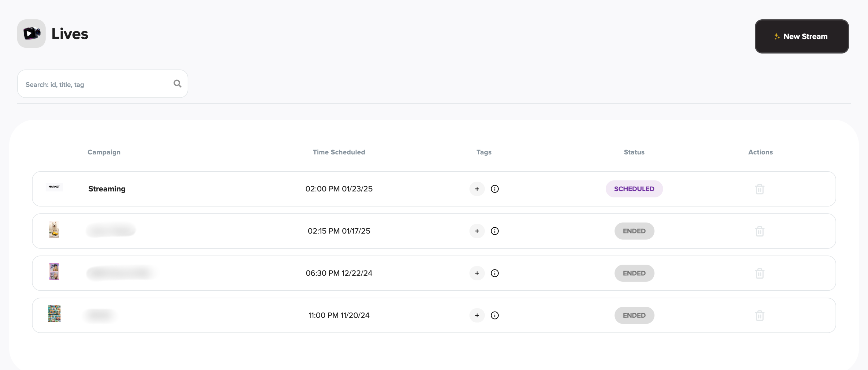The image size is (868, 370).
Task: Open tag info for the 11/20/24 stream
Action: pos(494,315)
